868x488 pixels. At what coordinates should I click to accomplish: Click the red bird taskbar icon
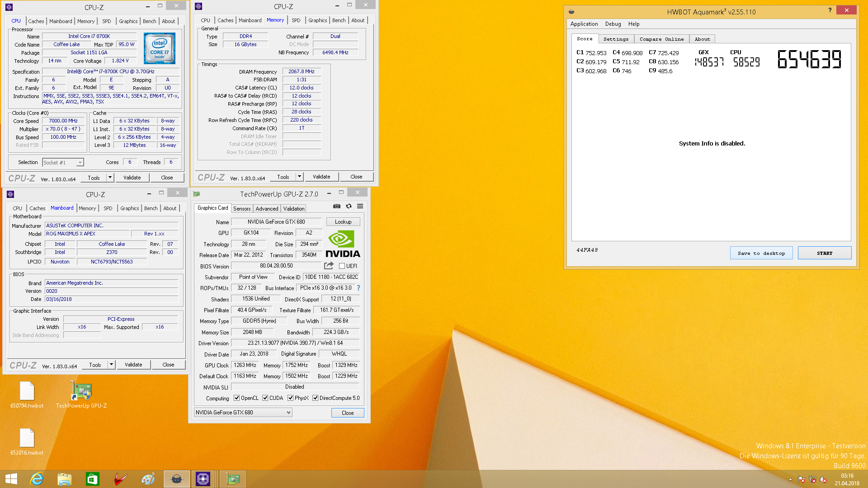coord(120,479)
